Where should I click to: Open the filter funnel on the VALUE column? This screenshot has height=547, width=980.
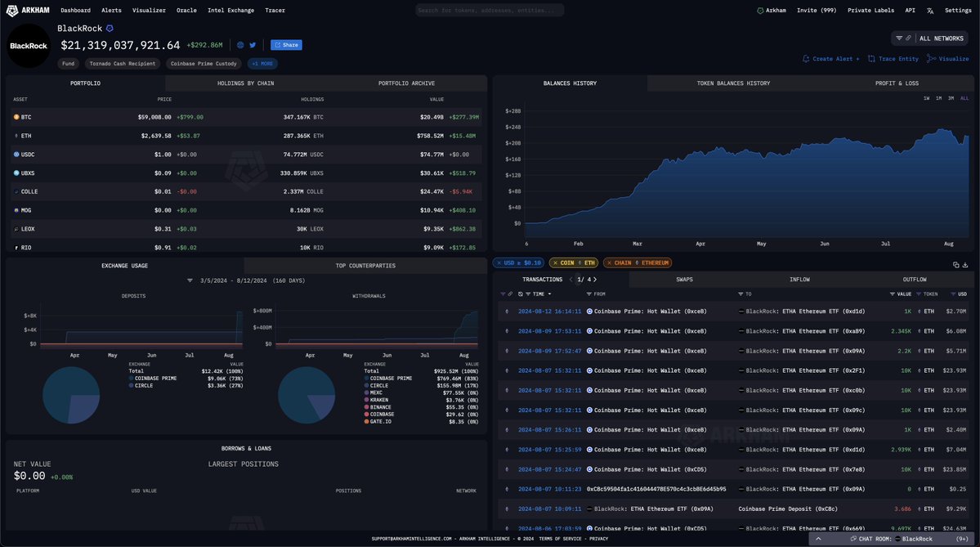(x=893, y=294)
